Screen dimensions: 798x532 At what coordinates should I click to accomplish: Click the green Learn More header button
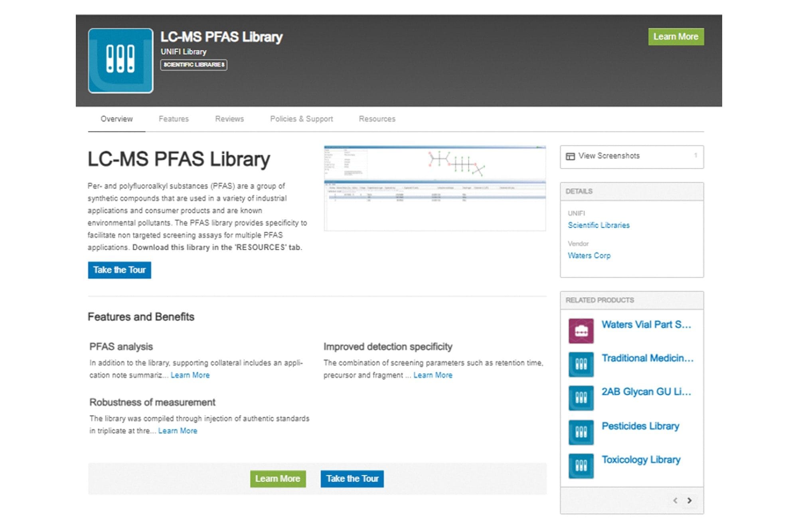click(676, 37)
